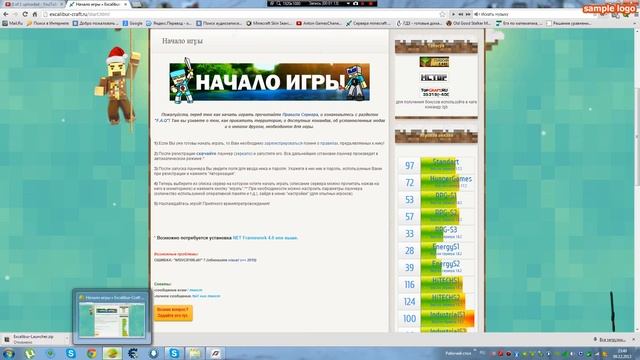Open uTorrent from the taskbar
The width and height of the screenshot is (640, 360).
pyautogui.click(x=30, y=353)
